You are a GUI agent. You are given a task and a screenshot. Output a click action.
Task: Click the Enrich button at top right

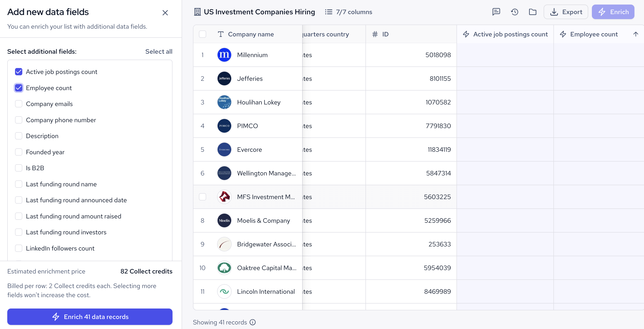pos(613,12)
